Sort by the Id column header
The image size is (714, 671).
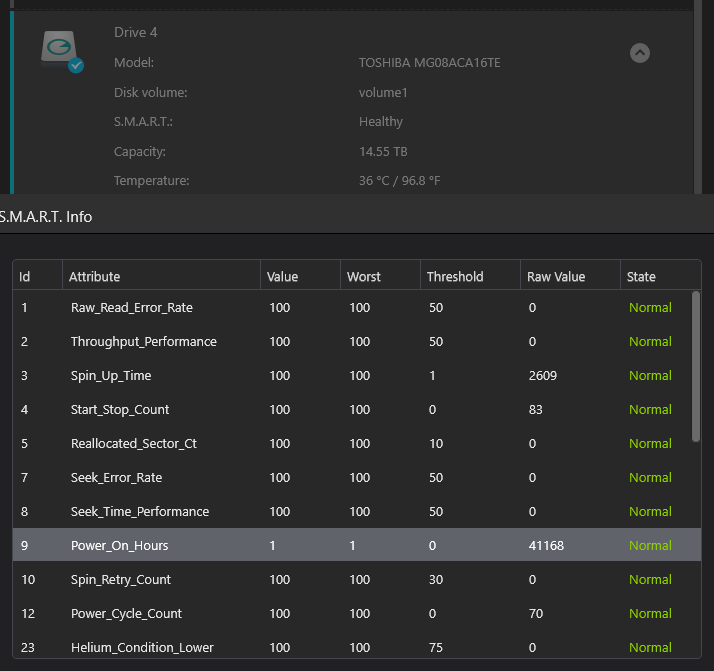click(x=38, y=276)
